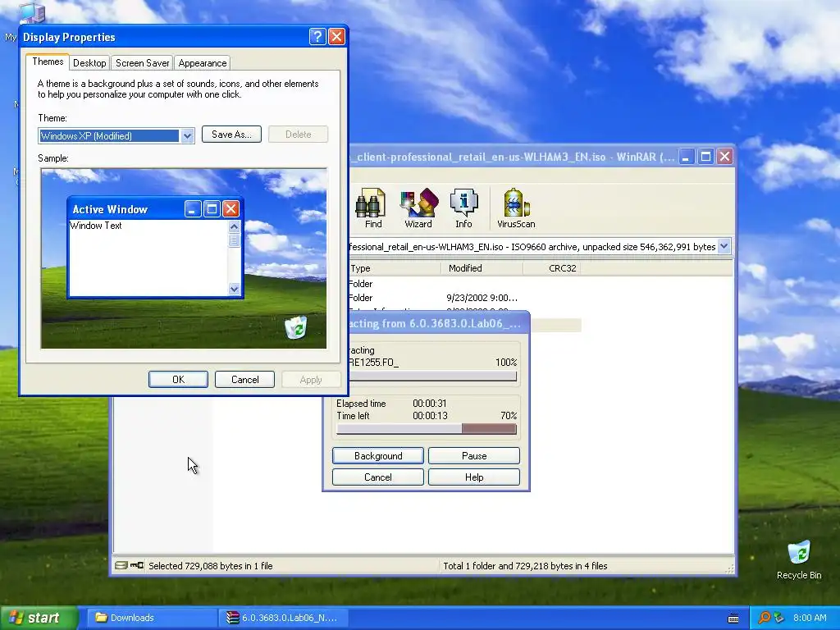Minimize the WinRAR window
Image resolution: width=840 pixels, height=630 pixels.
(687, 157)
